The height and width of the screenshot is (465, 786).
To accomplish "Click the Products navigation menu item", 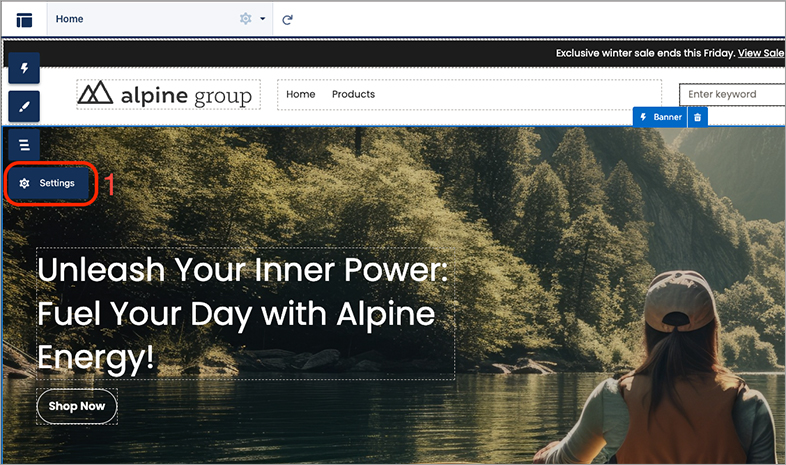I will pos(353,94).
